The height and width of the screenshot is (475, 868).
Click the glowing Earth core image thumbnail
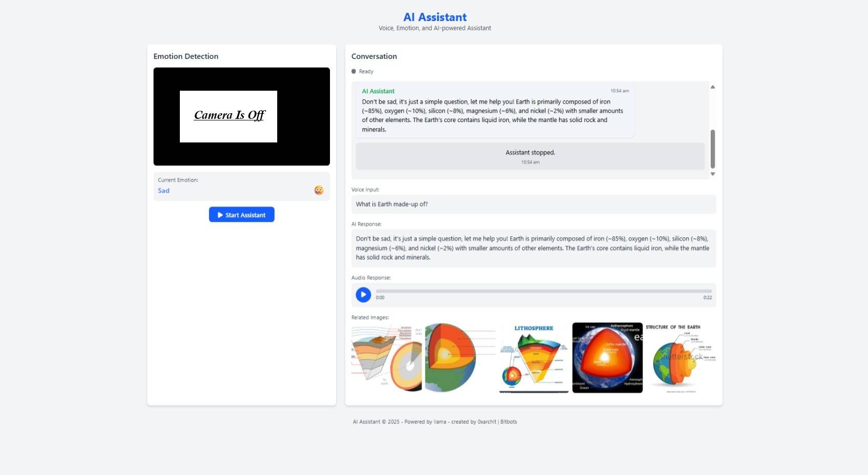(x=607, y=357)
